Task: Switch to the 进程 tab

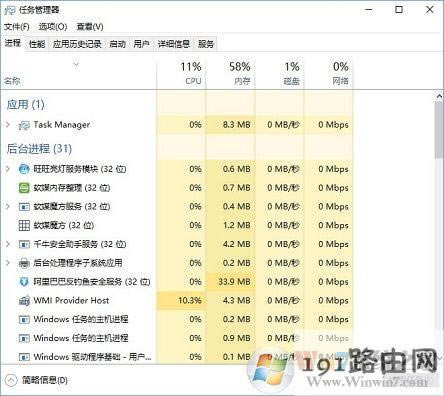Action: coord(13,43)
